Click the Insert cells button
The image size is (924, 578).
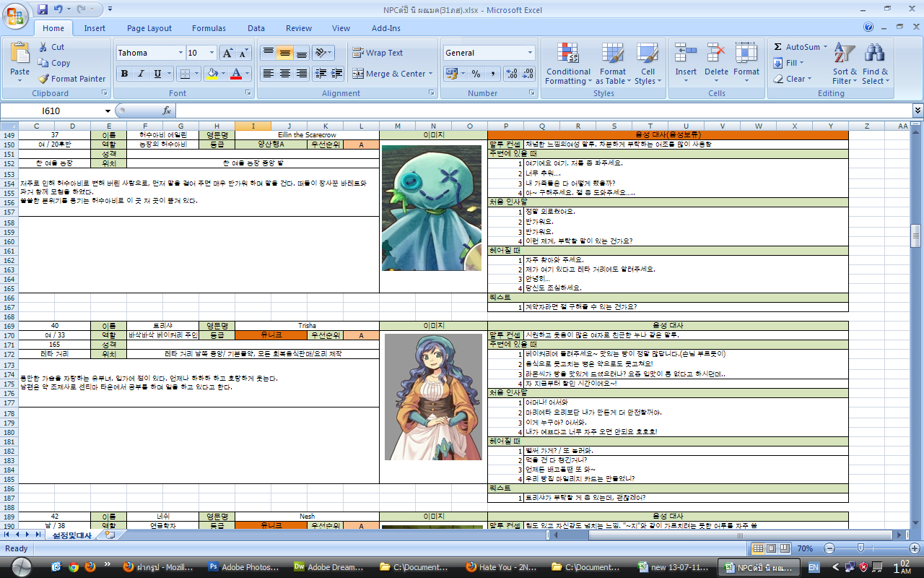click(x=686, y=64)
